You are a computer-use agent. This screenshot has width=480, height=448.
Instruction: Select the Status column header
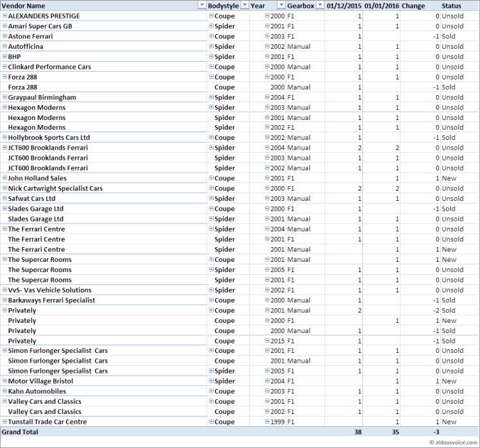(x=451, y=6)
